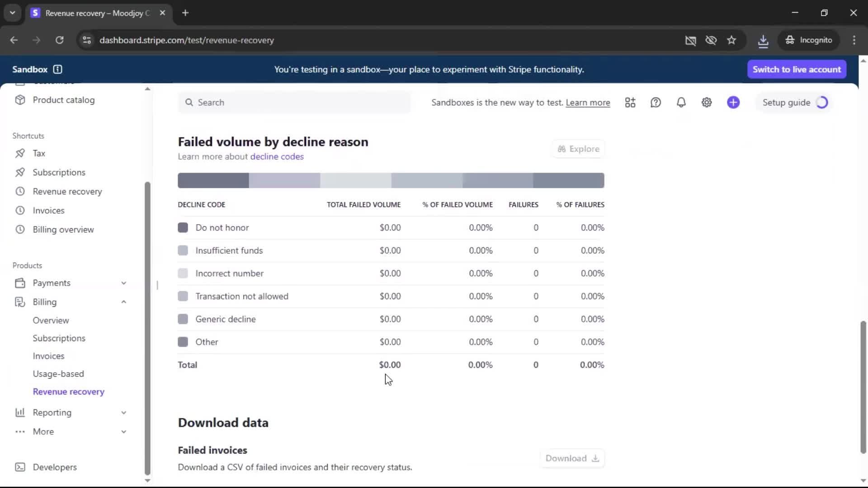Open the decline codes link
Screen dimensions: 868x488
(x=277, y=156)
